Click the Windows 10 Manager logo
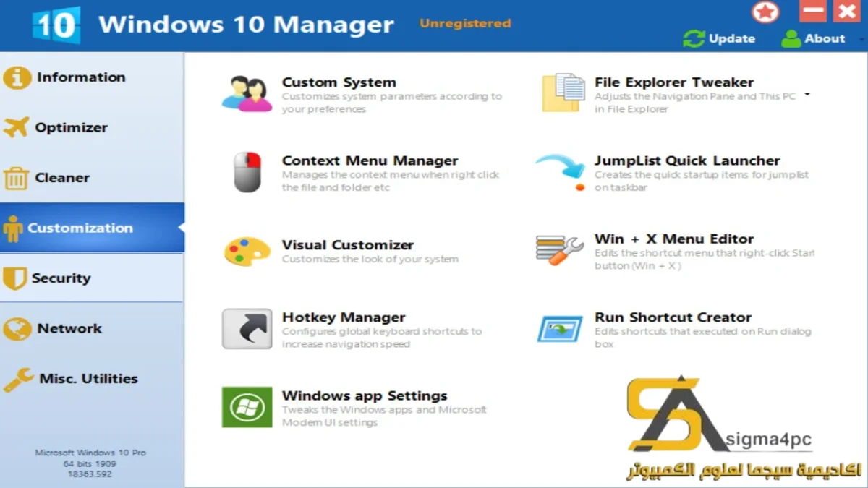This screenshot has height=488, width=868. click(x=56, y=25)
